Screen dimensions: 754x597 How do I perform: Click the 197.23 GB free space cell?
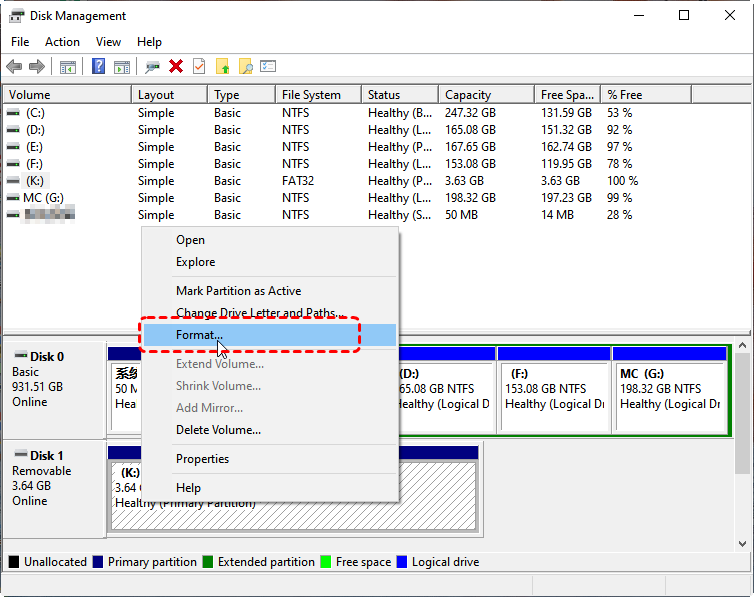point(566,198)
